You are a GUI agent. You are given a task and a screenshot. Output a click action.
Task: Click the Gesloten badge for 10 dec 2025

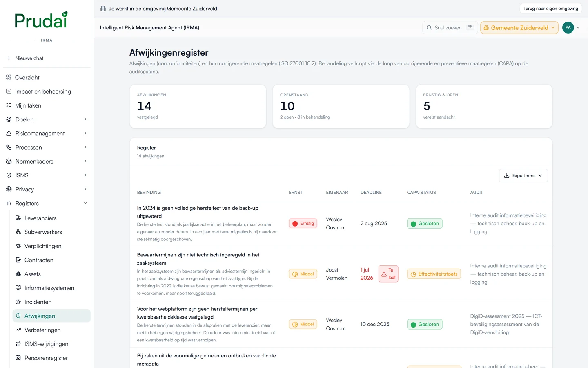click(425, 324)
